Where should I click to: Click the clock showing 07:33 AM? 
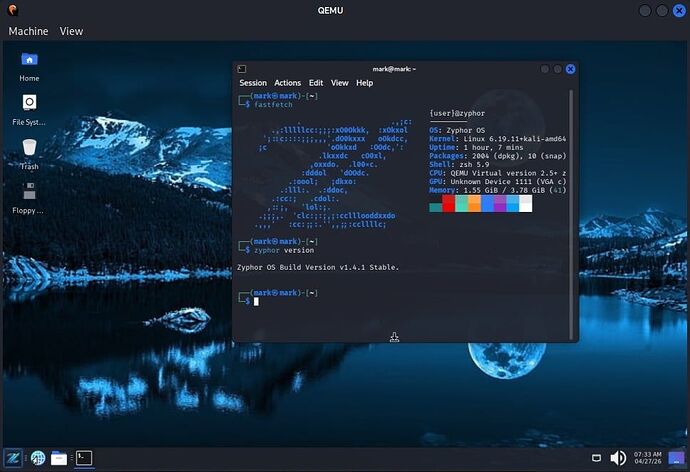point(647,458)
